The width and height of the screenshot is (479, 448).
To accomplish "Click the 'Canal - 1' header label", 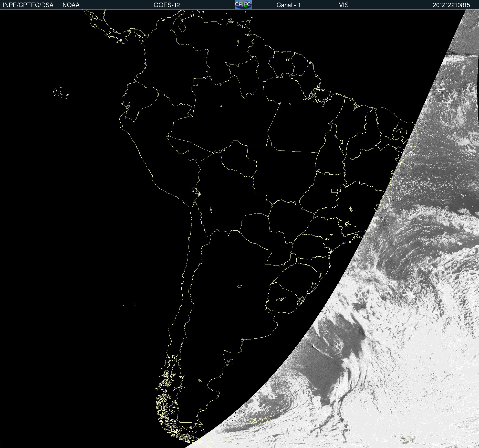I will point(289,5).
